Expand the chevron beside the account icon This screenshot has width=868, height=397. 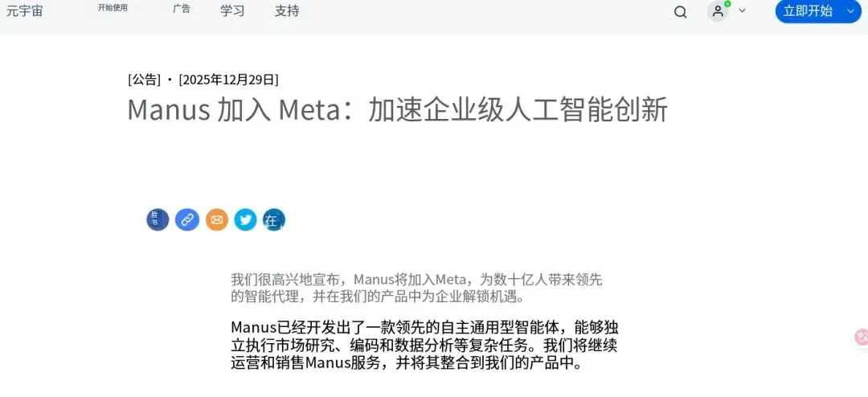point(743,10)
